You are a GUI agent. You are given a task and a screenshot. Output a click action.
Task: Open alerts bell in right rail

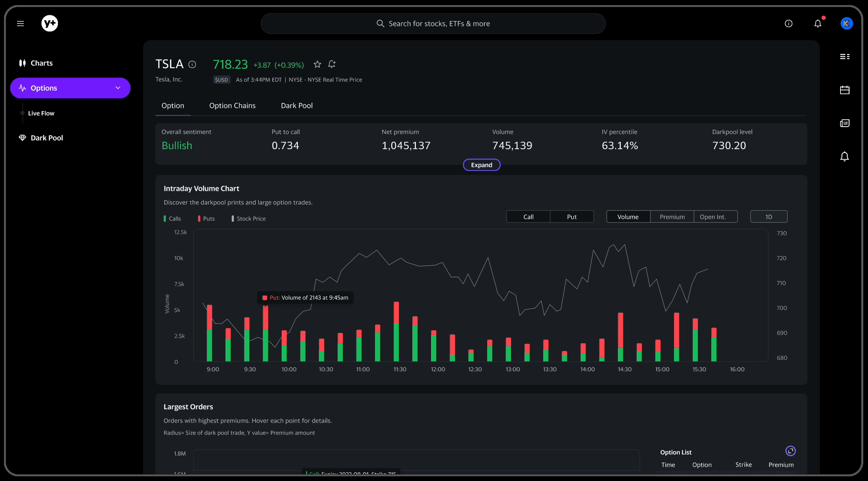844,156
